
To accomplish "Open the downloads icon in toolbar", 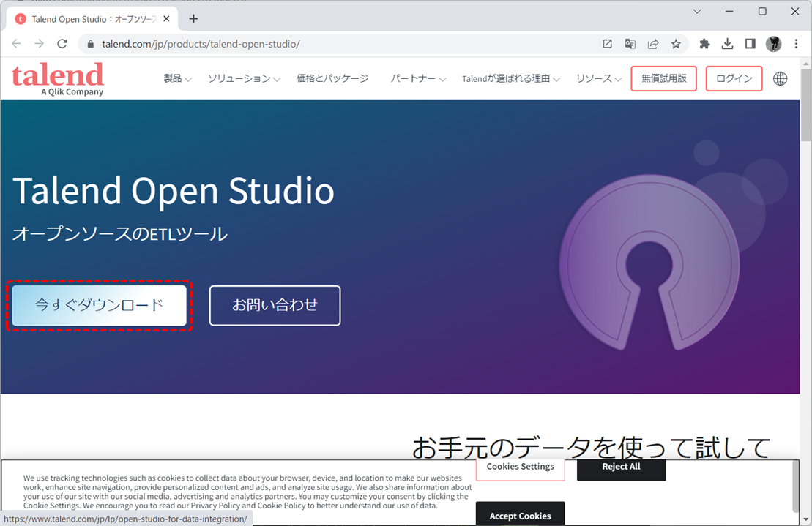I will coord(727,44).
